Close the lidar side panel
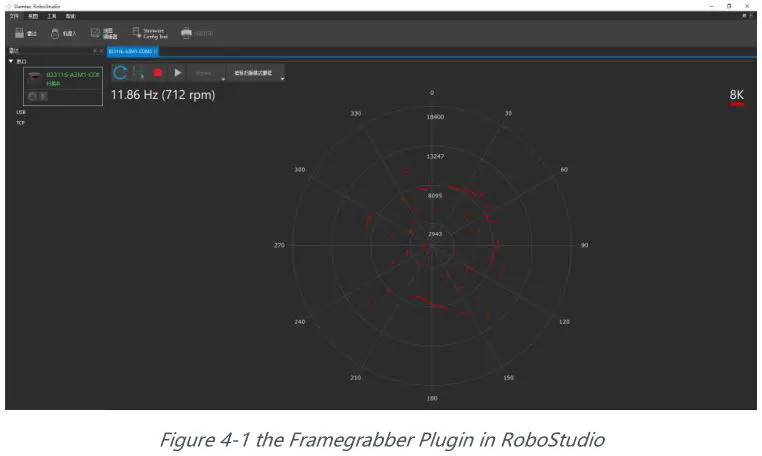 pyautogui.click(x=101, y=51)
